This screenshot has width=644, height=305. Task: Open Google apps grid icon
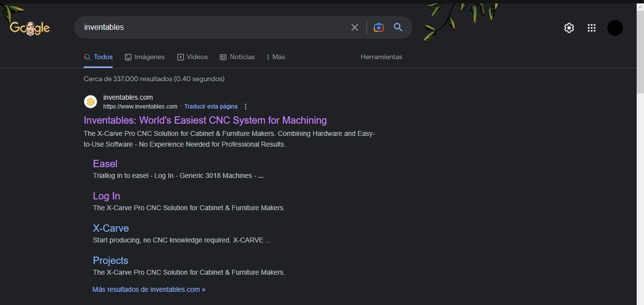(x=591, y=28)
